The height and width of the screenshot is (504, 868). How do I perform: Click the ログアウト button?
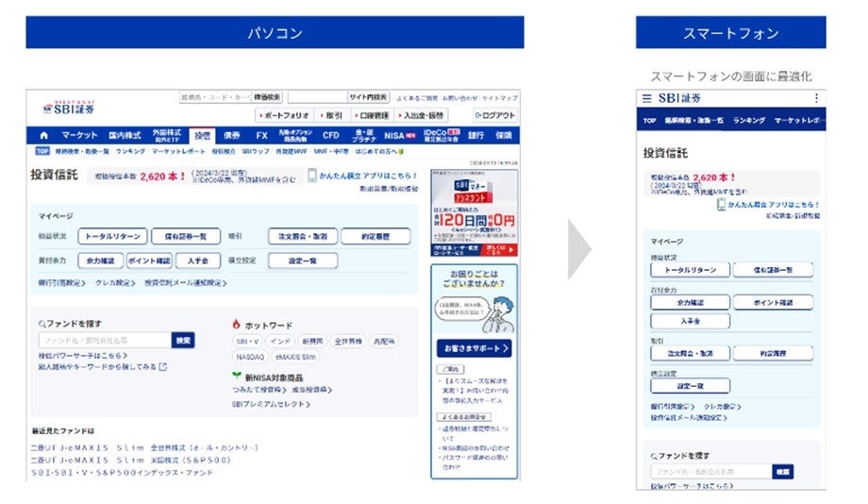pyautogui.click(x=495, y=115)
